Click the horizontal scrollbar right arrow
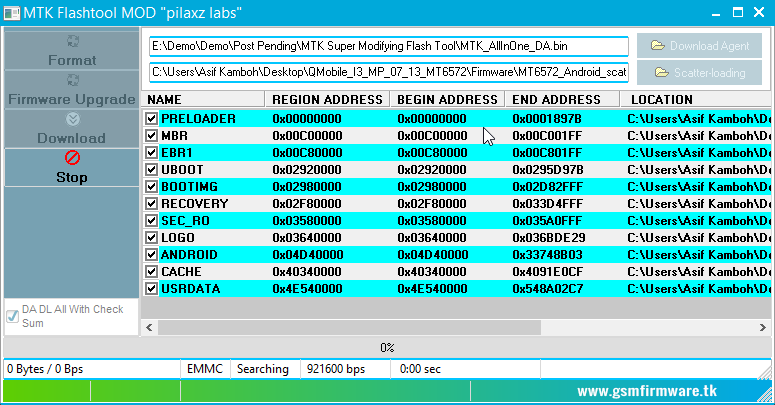 tap(763, 327)
